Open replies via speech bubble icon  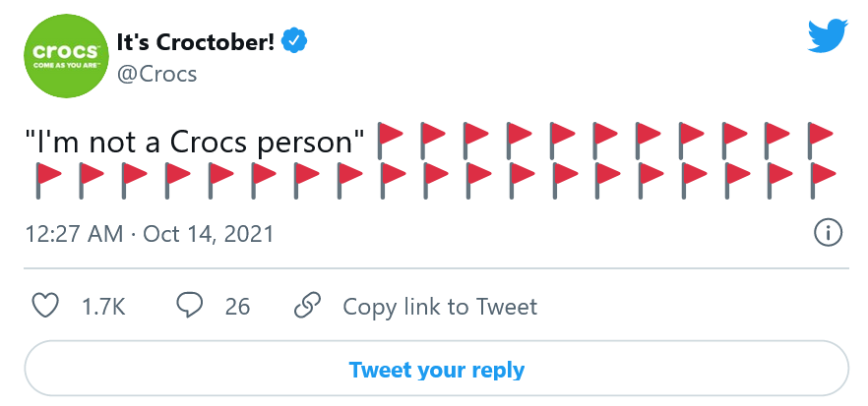coord(189,306)
